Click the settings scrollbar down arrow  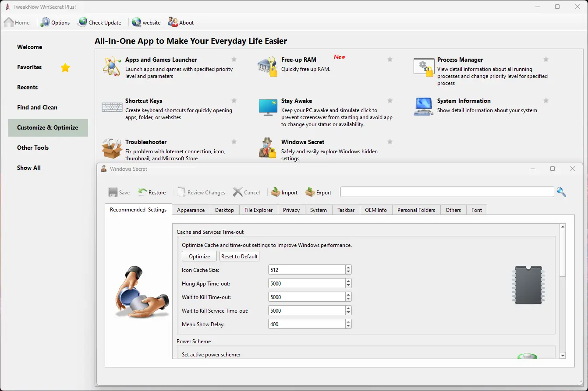(x=563, y=356)
